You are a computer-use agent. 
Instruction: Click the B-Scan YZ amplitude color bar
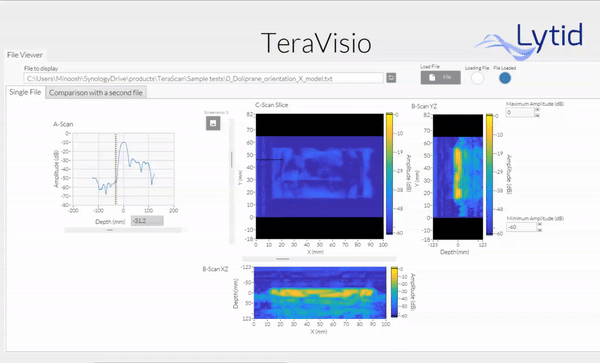pyautogui.click(x=489, y=174)
